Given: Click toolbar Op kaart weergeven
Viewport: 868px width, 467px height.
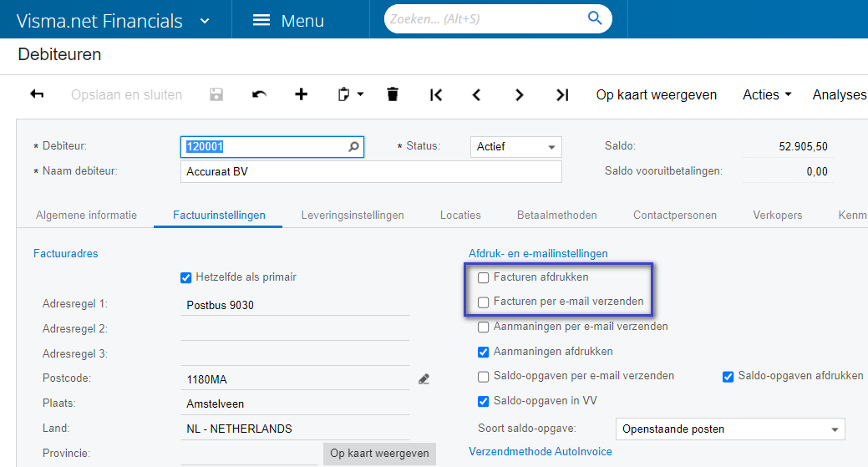Looking at the screenshot, I should [x=656, y=94].
